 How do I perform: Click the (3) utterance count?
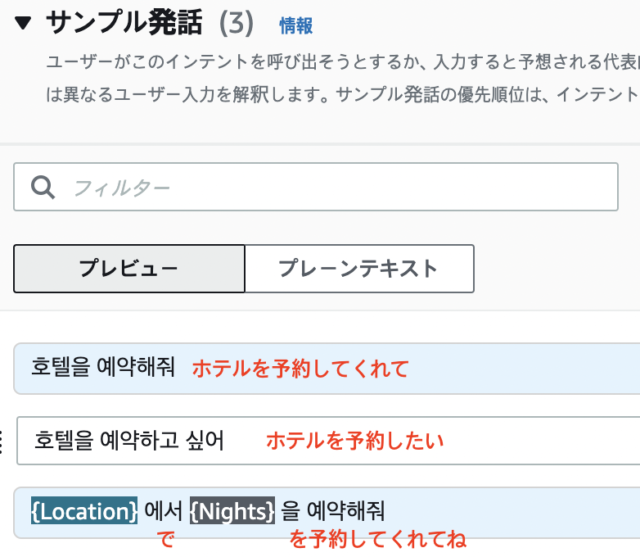(x=235, y=22)
